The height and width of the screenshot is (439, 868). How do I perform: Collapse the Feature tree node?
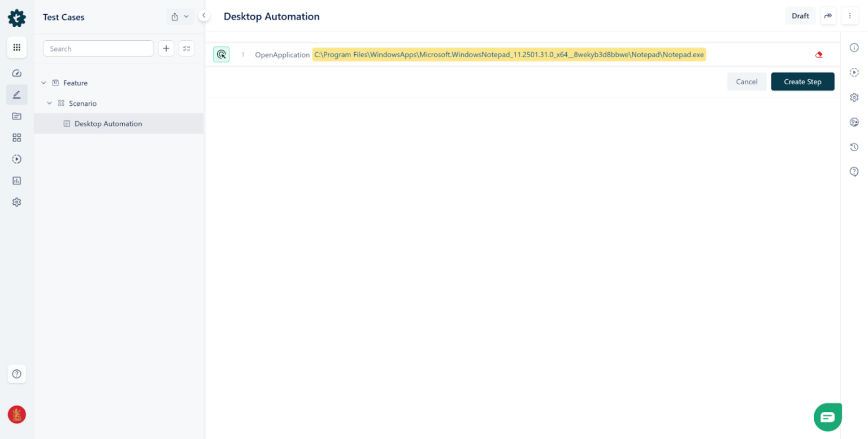click(x=44, y=83)
